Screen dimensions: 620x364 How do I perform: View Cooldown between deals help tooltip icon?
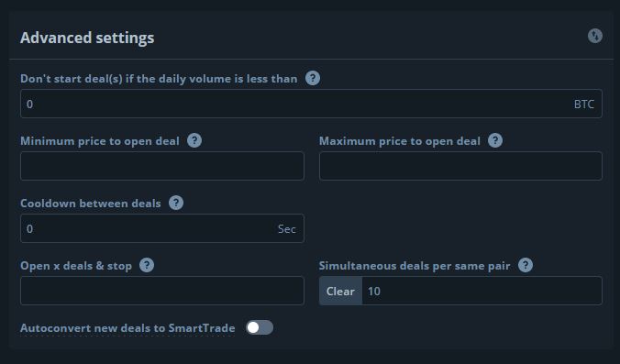pyautogui.click(x=176, y=204)
